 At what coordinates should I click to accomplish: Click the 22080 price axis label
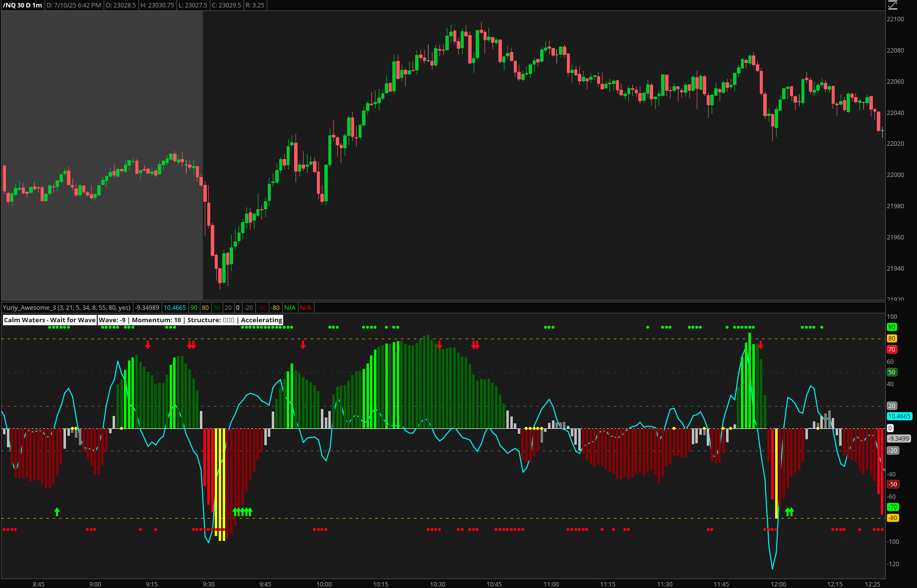tap(895, 51)
